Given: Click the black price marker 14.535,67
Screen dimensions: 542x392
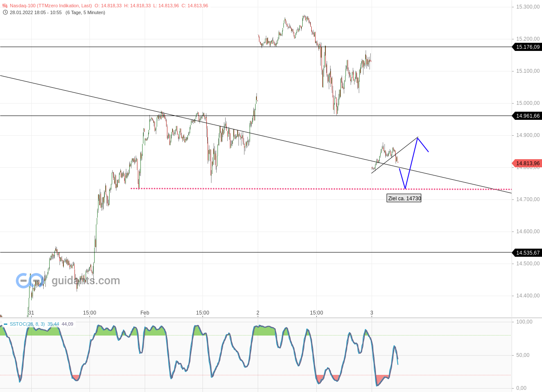Looking at the screenshot, I should [x=527, y=252].
